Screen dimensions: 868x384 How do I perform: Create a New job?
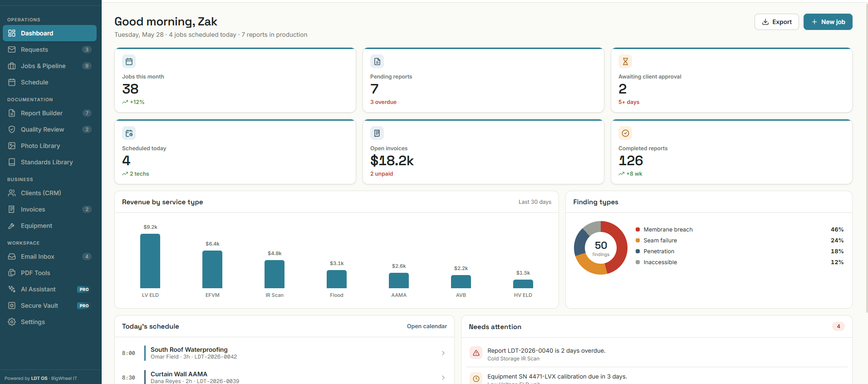pyautogui.click(x=828, y=22)
